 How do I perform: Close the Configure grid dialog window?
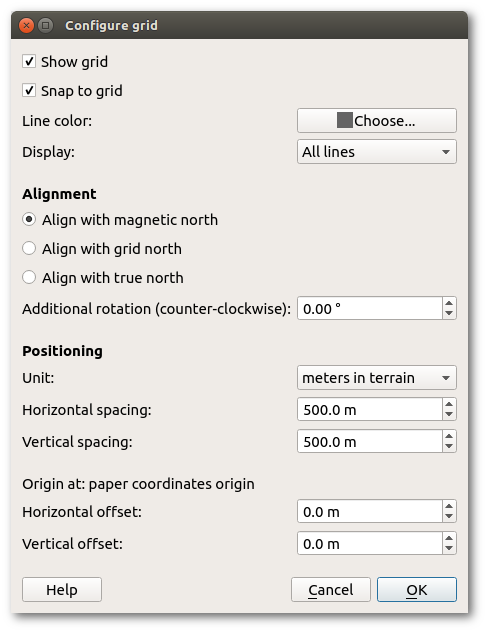tap(26, 25)
